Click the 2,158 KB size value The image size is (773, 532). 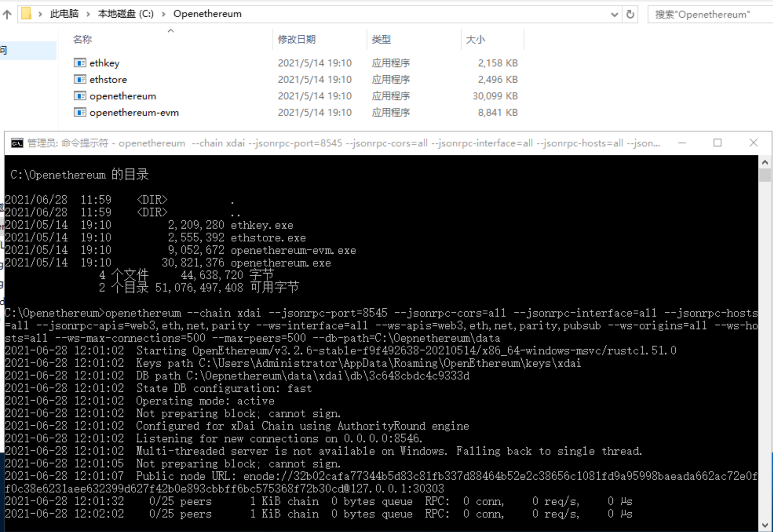pos(497,63)
